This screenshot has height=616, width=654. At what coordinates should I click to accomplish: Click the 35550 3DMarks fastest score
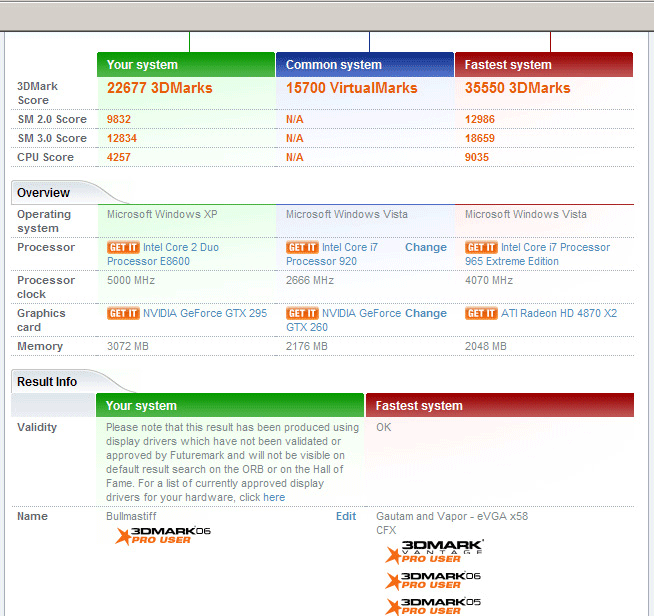[517, 88]
